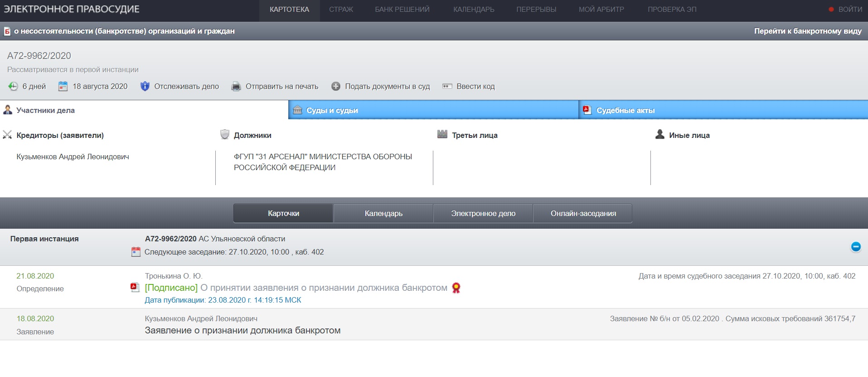Click the calendar icon near Следующее заседание
Viewport: 868px width, 377px height.
tap(136, 252)
